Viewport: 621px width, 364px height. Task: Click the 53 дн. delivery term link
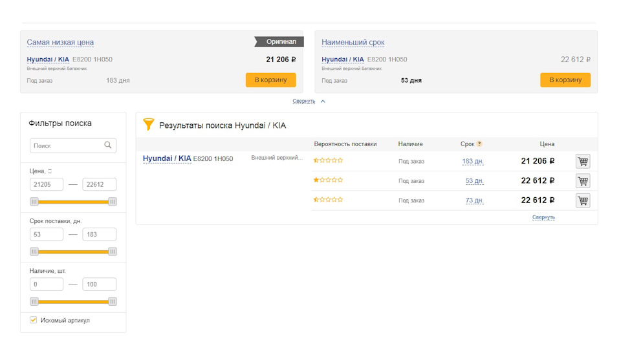[474, 181]
